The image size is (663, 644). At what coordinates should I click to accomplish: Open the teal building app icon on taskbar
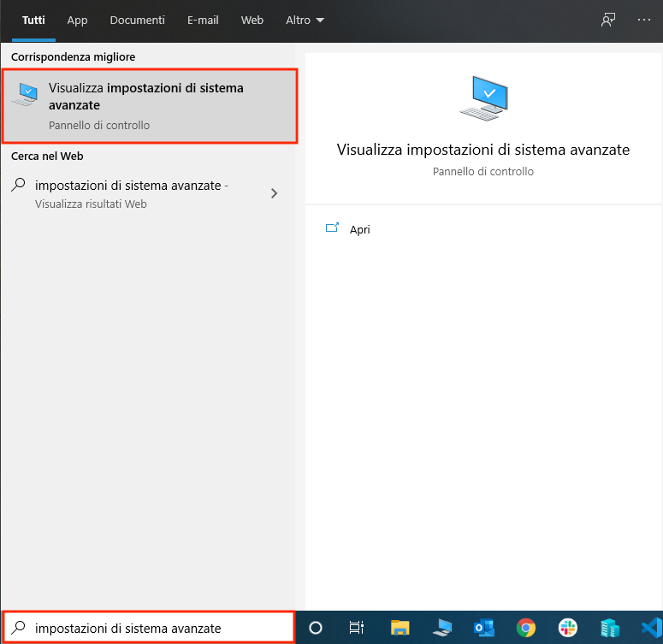coord(609,628)
